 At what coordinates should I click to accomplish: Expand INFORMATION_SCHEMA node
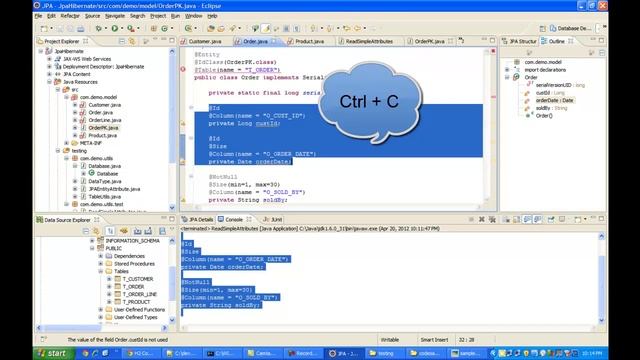point(92,241)
